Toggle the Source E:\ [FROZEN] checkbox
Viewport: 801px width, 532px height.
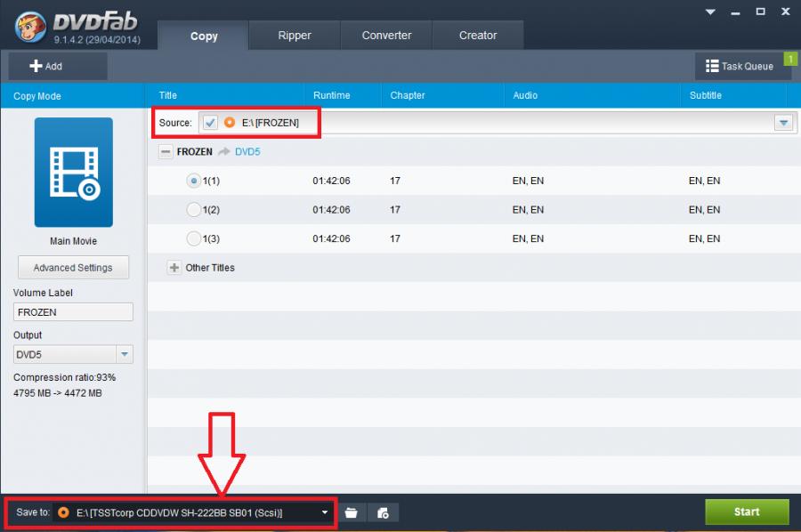(210, 123)
